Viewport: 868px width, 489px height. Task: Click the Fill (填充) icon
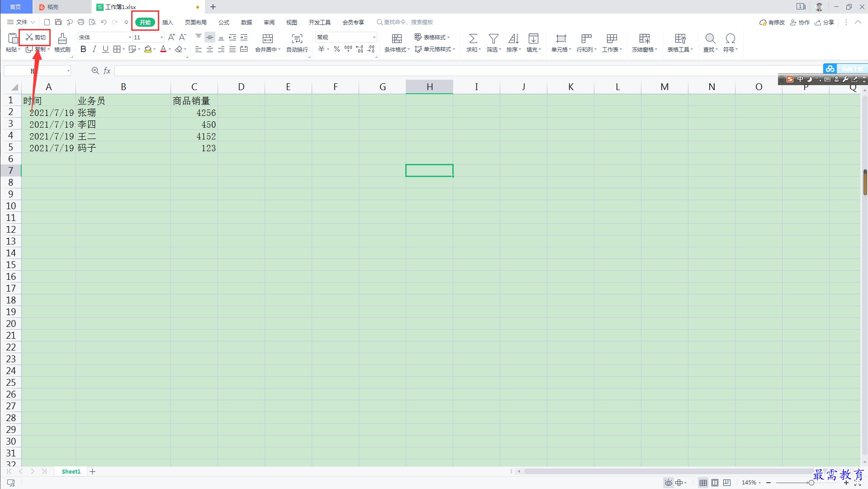pos(533,38)
